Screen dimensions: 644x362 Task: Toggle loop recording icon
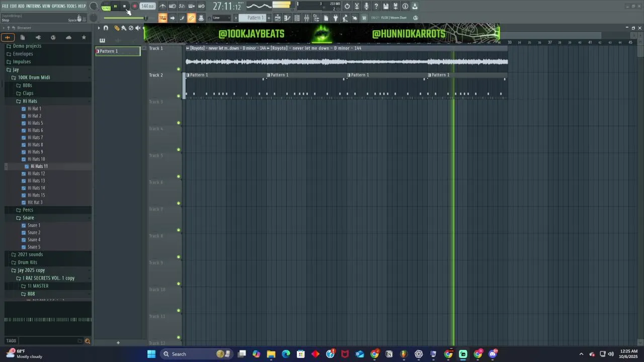tap(201, 6)
